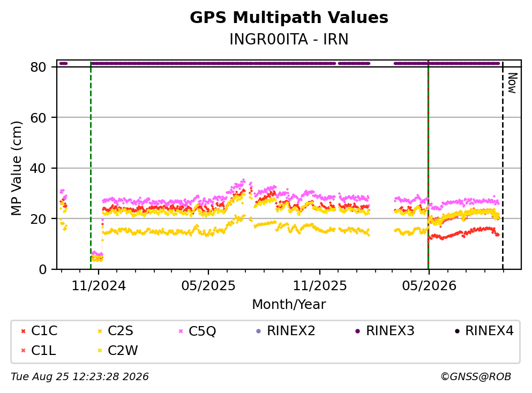This screenshot has height=393, width=532.
Task: Click the 80 y-axis tick label
Action: click(x=38, y=67)
